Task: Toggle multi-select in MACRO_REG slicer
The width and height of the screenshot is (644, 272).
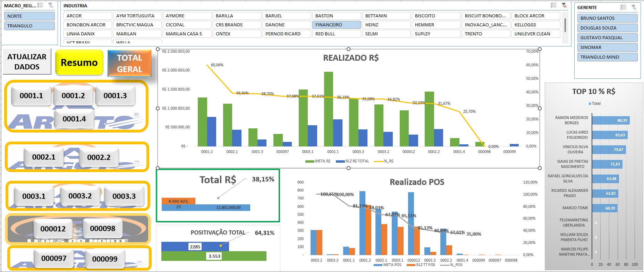Action: tap(40, 5)
